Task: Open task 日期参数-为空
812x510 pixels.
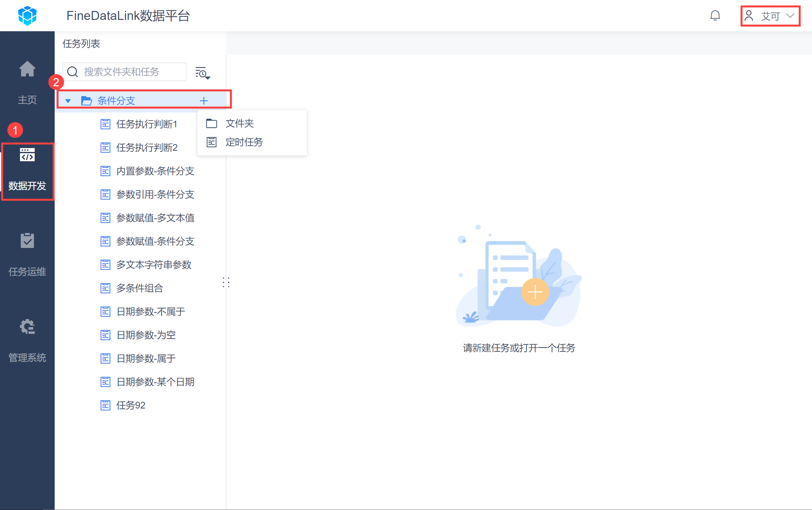Action: [146, 335]
